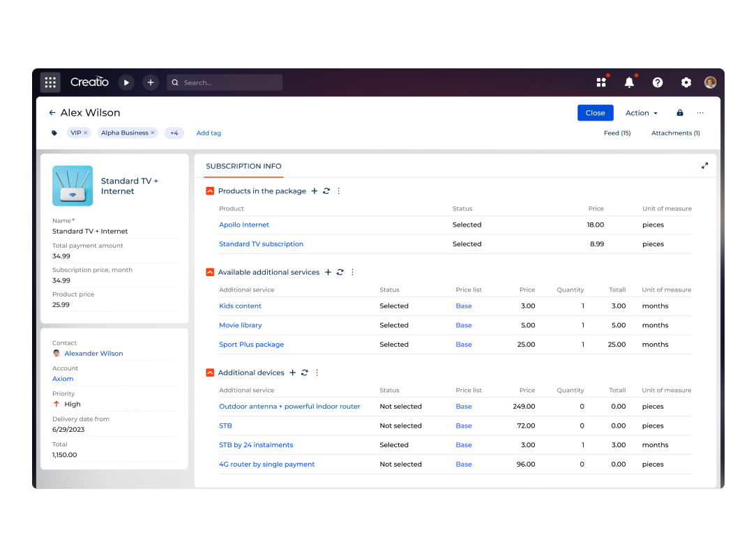Image resolution: width=756 pixels, height=558 pixels.
Task: Click the access rights lock icon
Action: (x=679, y=112)
